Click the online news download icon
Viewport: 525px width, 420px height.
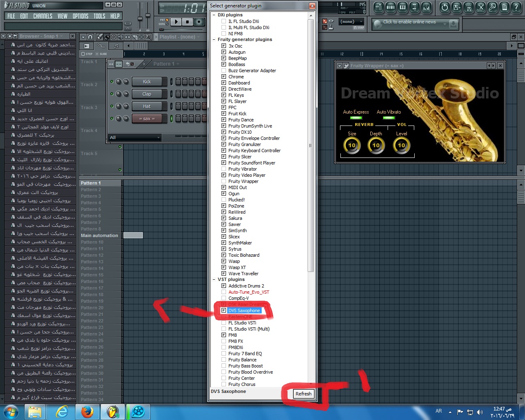pyautogui.click(x=453, y=24)
